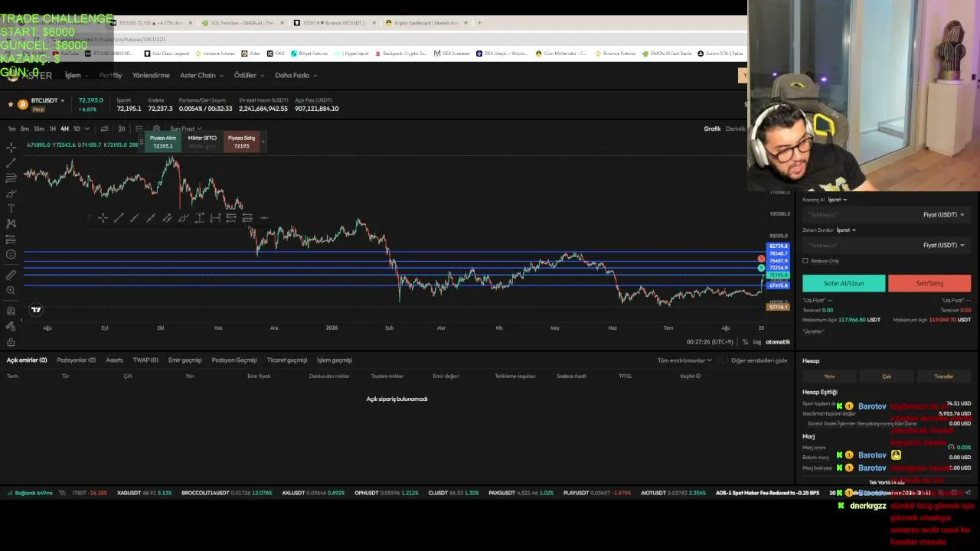Open the Yönlendirme nav link
Viewport: 980px width, 551px height.
151,75
